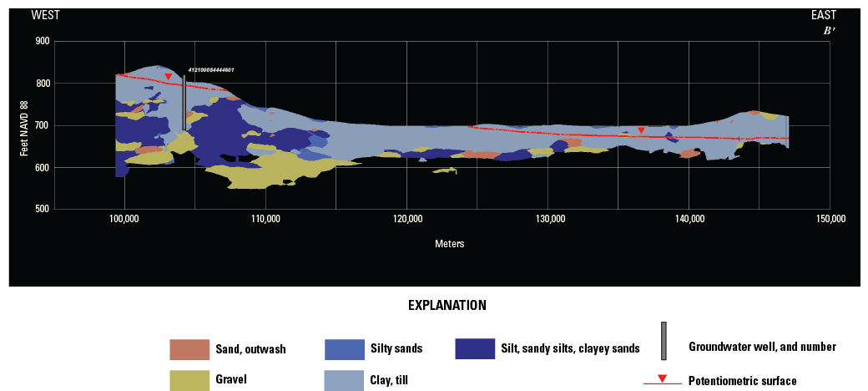
Task: Pick the Silty sands legend swatch
Action: 343,348
